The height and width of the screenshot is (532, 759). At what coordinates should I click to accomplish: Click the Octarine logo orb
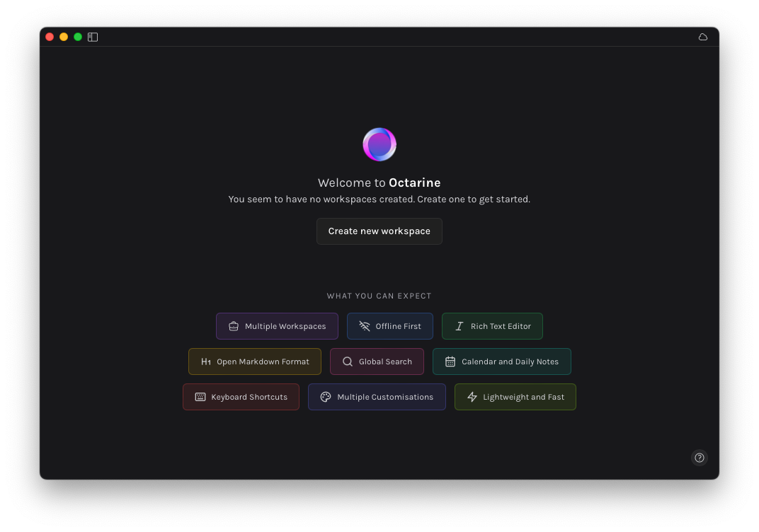pyautogui.click(x=379, y=144)
